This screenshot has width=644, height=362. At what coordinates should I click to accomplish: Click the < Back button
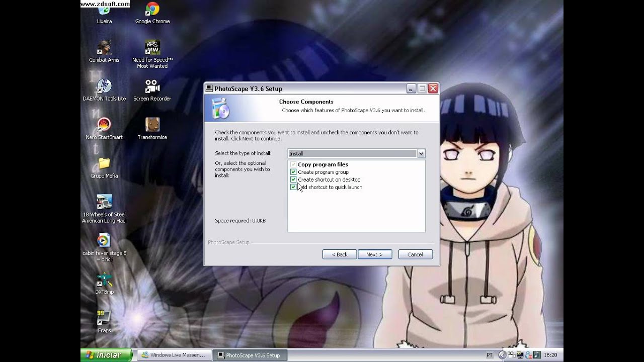pos(340,254)
